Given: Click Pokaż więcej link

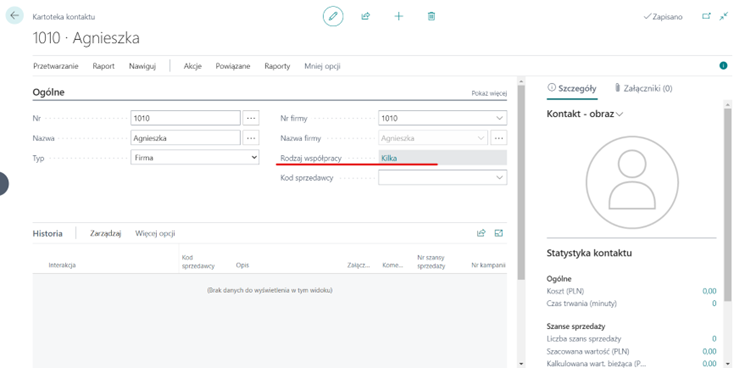Looking at the screenshot, I should point(489,94).
